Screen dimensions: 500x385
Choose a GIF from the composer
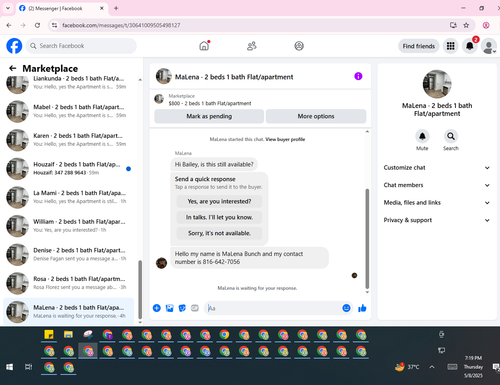click(195, 308)
